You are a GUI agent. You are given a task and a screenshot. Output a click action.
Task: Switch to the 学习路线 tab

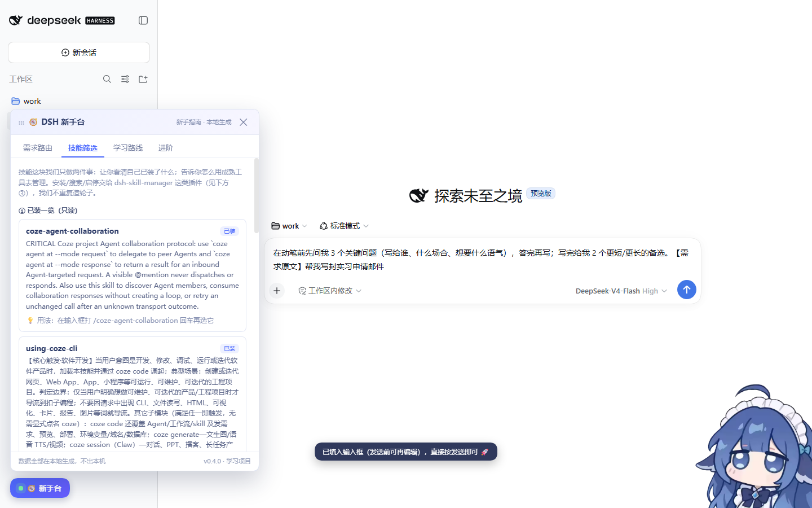point(128,148)
